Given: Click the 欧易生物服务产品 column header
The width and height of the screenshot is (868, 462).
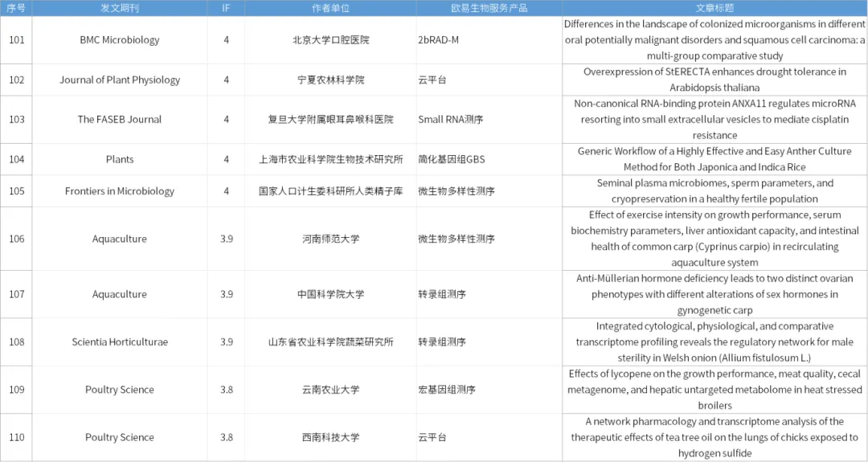Looking at the screenshot, I should [x=489, y=8].
